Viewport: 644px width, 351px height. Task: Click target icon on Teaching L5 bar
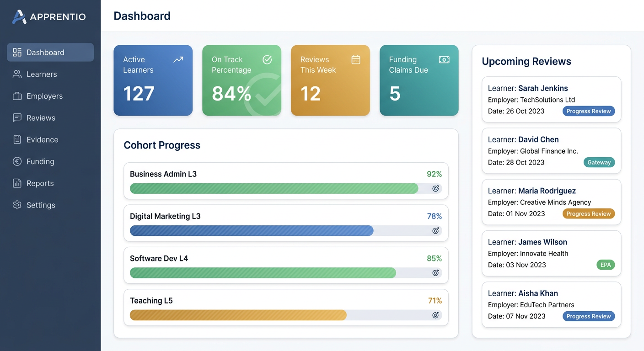tap(435, 315)
